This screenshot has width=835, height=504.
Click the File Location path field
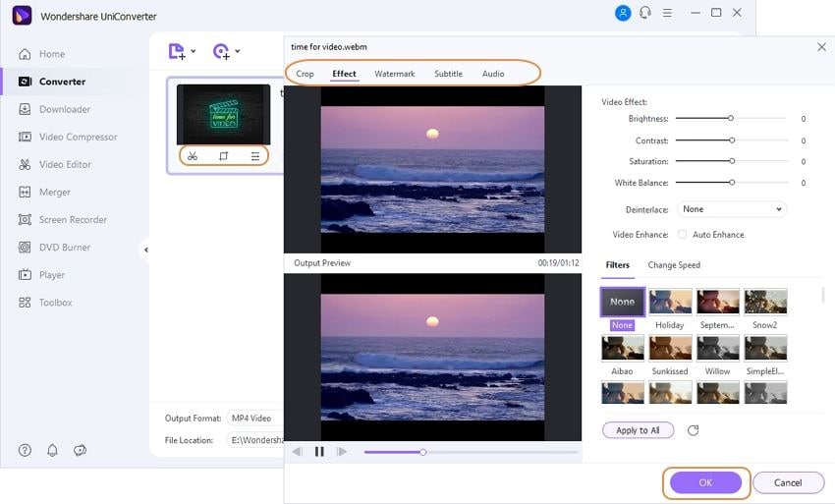(x=255, y=440)
